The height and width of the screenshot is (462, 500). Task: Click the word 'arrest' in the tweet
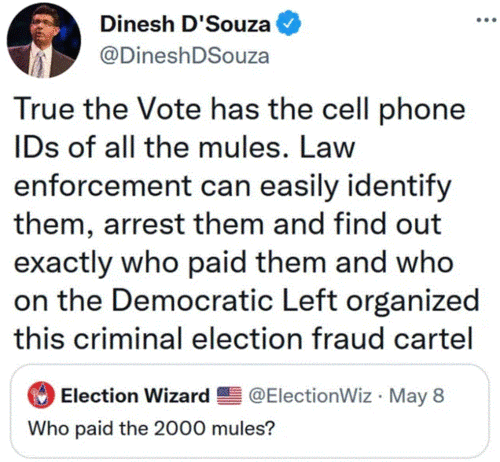pyautogui.click(x=144, y=225)
